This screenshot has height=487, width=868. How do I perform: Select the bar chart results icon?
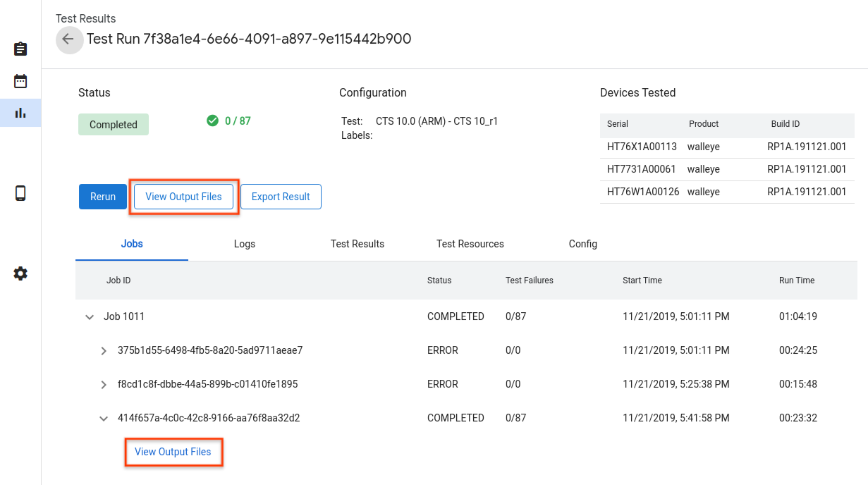click(x=20, y=112)
